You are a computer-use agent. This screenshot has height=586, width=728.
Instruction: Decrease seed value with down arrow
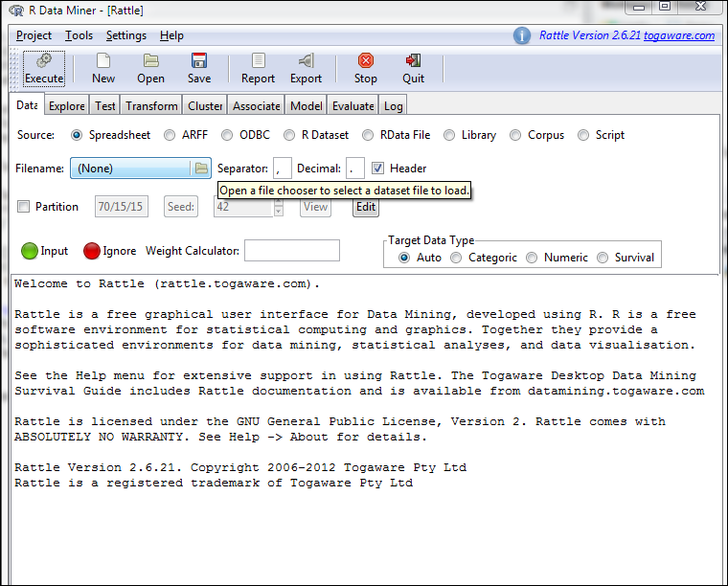point(279,212)
